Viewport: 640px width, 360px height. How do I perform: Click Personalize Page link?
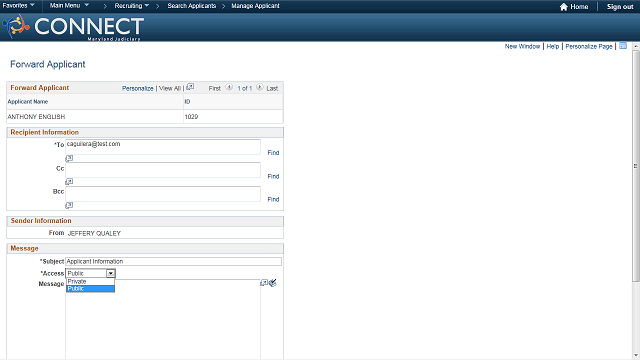pyautogui.click(x=589, y=47)
